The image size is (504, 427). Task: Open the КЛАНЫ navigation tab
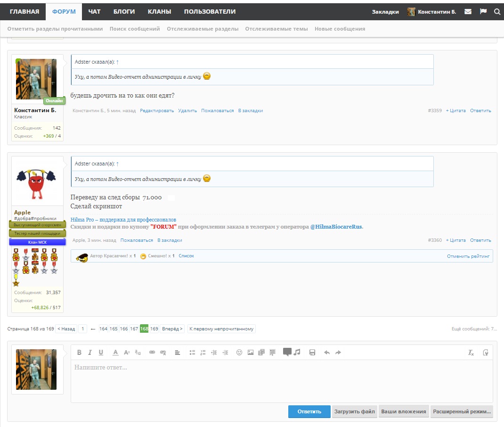point(159,12)
